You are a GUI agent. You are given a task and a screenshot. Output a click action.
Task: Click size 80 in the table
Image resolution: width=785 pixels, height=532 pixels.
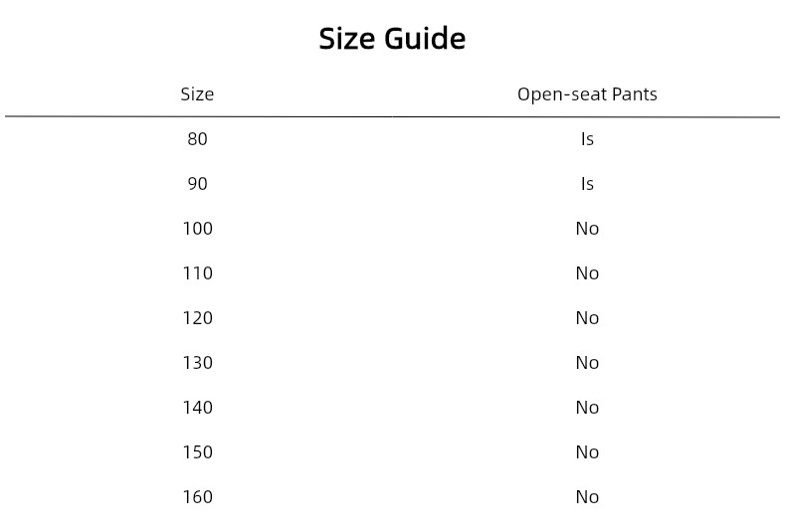click(197, 139)
